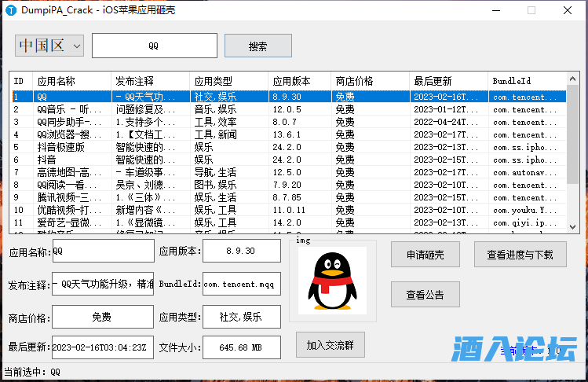Screen dimensions: 588x382
Task: Click the 文件大小 field 645.68 MB
Action: [x=242, y=347]
